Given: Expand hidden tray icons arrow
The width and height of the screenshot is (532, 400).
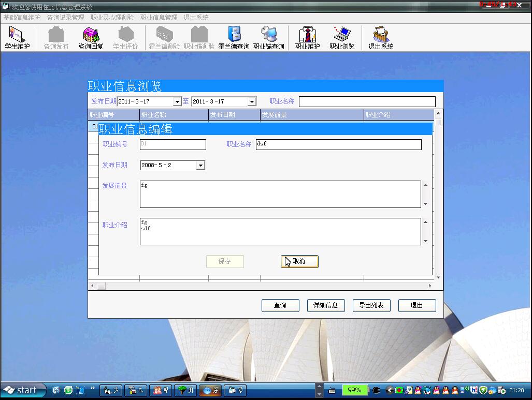Looking at the screenshot, I should (x=389, y=391).
